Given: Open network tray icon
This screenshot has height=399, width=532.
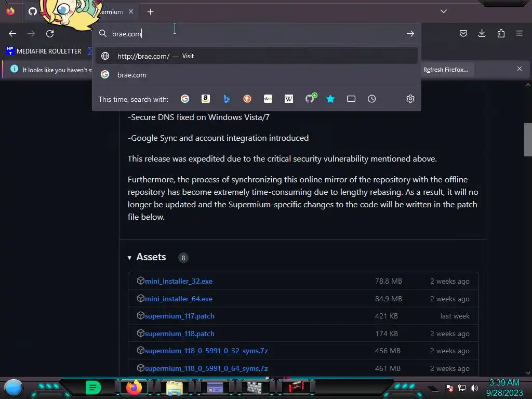Looking at the screenshot, I should [x=462, y=388].
